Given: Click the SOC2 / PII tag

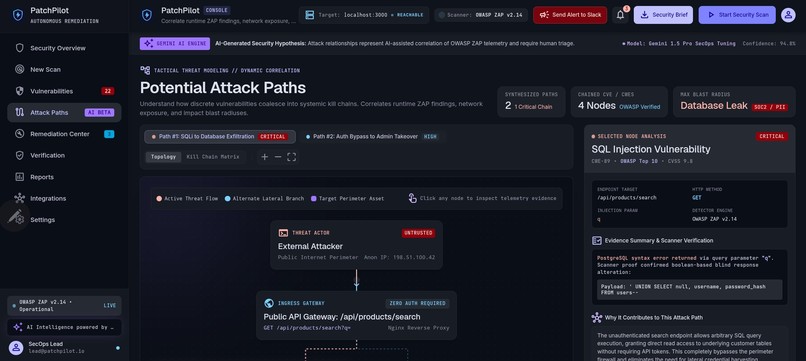Looking at the screenshot, I should (x=769, y=107).
